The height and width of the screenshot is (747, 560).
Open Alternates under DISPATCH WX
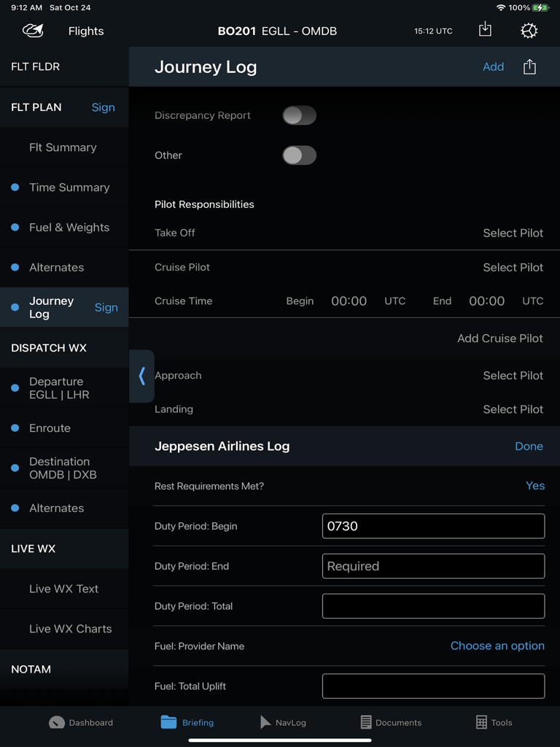(64, 508)
